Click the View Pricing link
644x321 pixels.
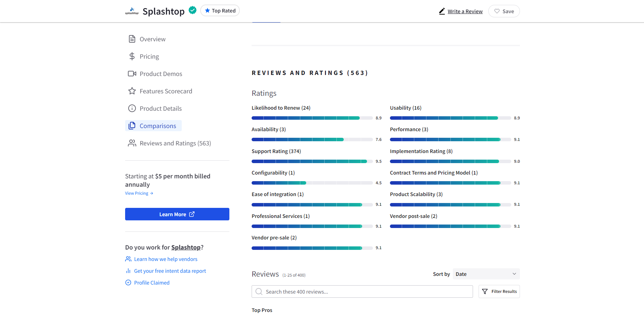pyautogui.click(x=139, y=193)
